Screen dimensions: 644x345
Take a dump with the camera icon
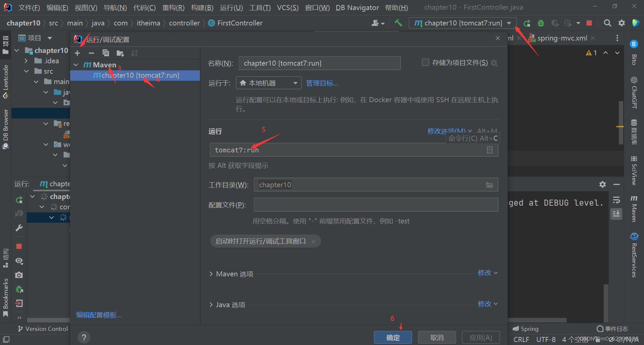pyautogui.click(x=19, y=275)
